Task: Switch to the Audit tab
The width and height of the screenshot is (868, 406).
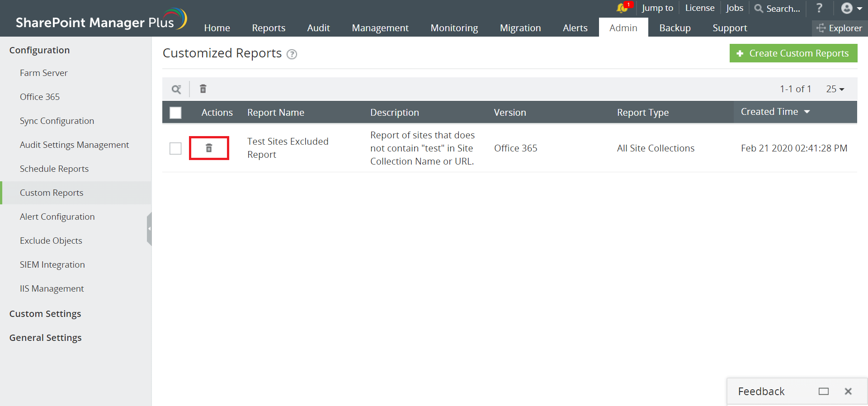Action: tap(319, 28)
